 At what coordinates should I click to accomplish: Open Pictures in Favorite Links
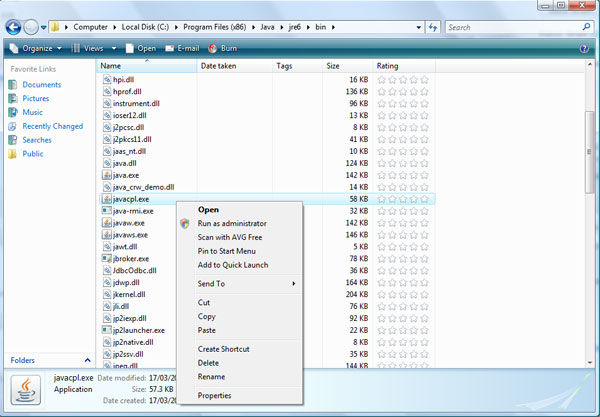pos(36,98)
